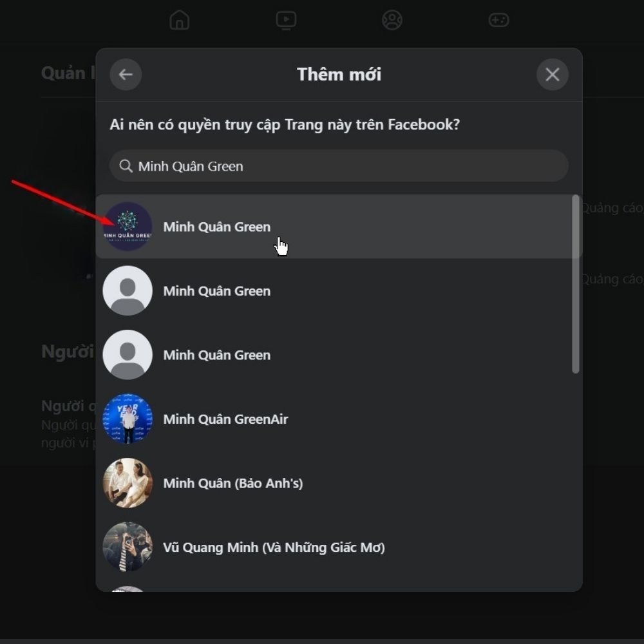644x644 pixels.
Task: Close the Thêm mới dialog
Action: (552, 75)
